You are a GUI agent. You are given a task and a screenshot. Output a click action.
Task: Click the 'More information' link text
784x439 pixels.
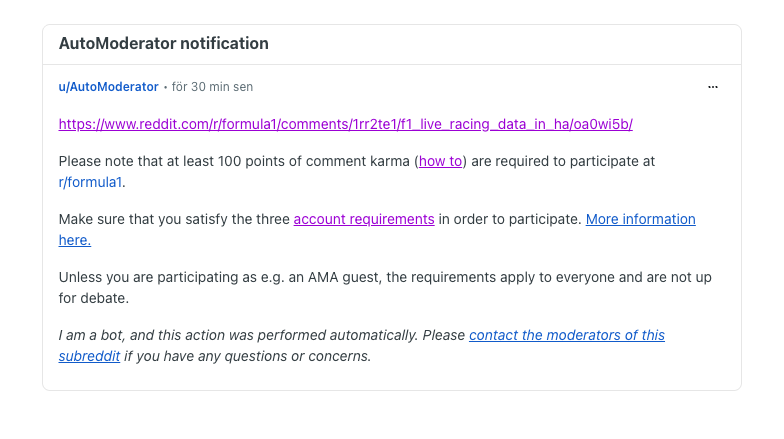[640, 219]
